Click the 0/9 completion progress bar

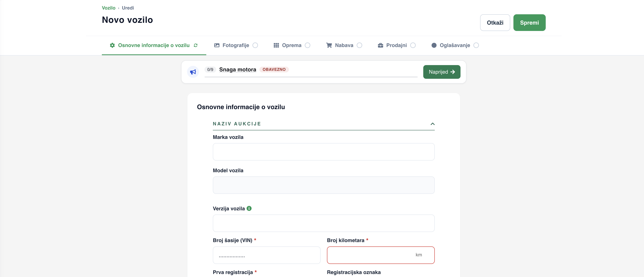tap(311, 77)
